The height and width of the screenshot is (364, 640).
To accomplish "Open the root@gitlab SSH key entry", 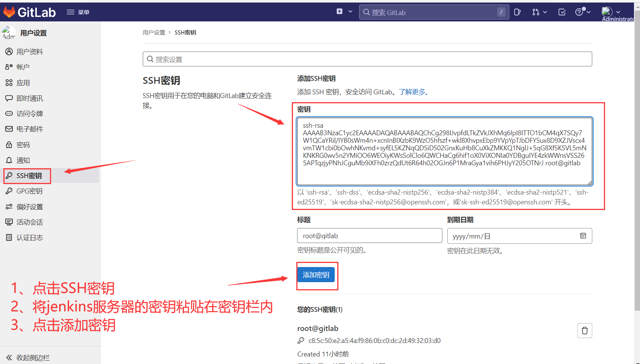I will pos(318,328).
